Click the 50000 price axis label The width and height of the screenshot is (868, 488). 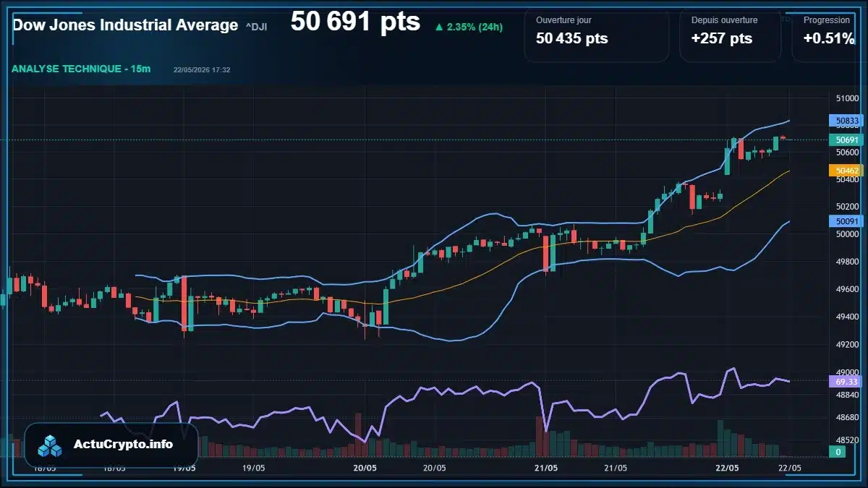pyautogui.click(x=846, y=234)
